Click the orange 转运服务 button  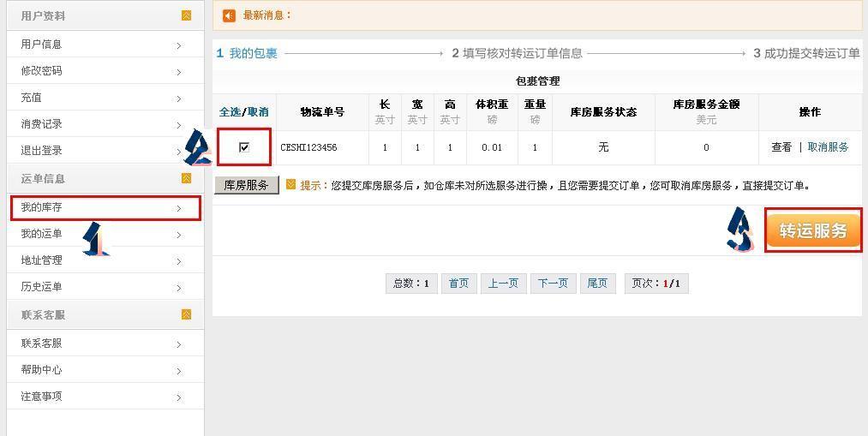pos(813,230)
